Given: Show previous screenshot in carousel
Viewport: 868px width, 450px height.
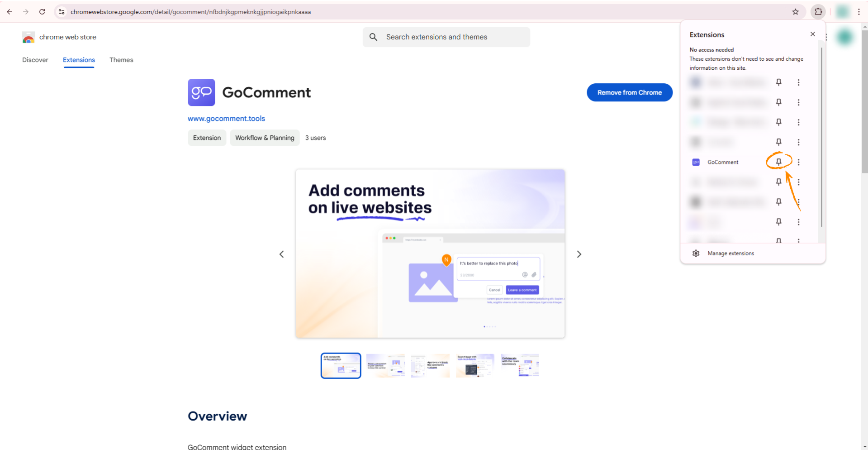Looking at the screenshot, I should [281, 254].
